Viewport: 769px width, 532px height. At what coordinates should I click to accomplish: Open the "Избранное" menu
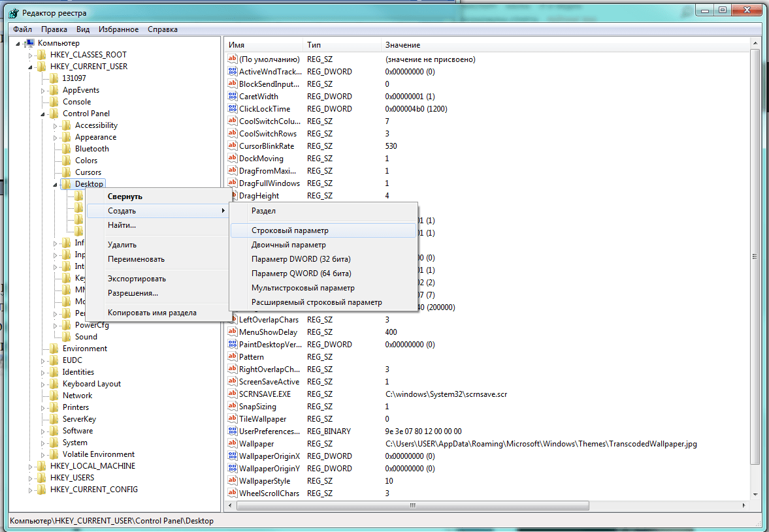pyautogui.click(x=118, y=29)
